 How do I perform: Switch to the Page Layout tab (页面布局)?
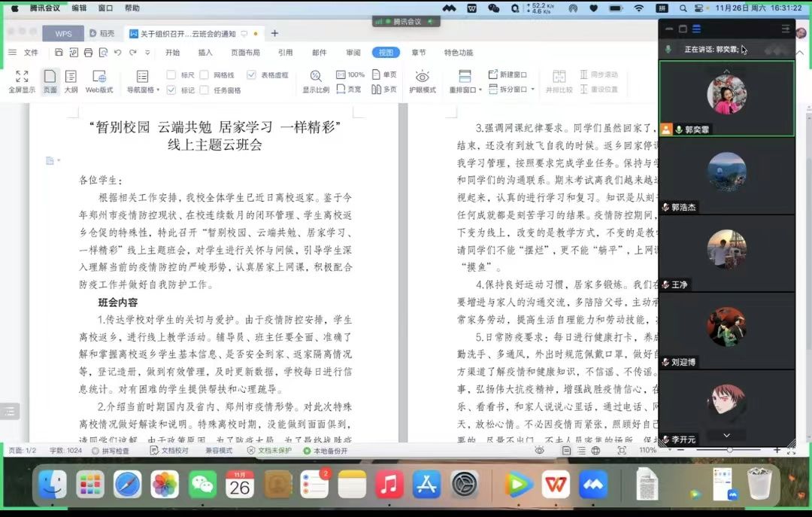tap(245, 53)
